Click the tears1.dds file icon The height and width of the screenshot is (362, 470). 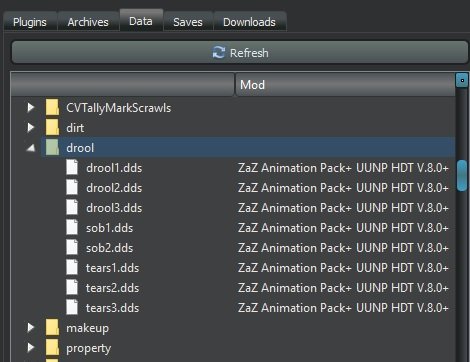[x=72, y=267]
